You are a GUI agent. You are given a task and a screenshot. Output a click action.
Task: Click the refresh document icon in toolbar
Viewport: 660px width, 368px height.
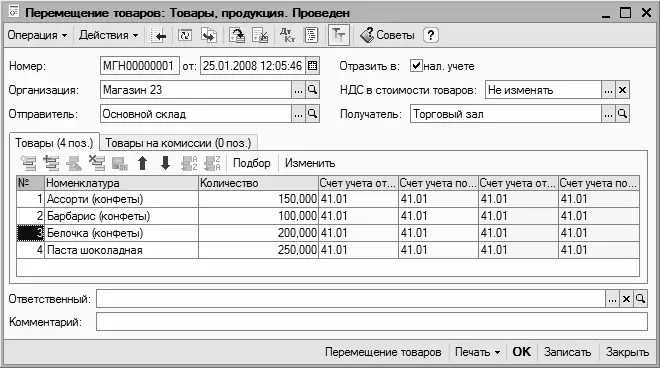184,36
